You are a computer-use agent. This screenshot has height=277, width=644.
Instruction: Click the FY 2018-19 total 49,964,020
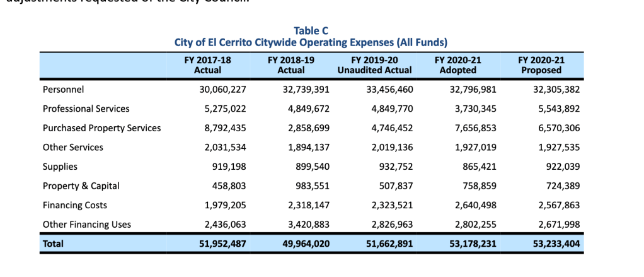pos(302,244)
